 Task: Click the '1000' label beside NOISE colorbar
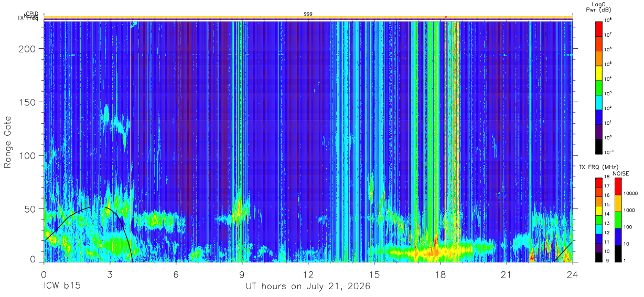[630, 210]
